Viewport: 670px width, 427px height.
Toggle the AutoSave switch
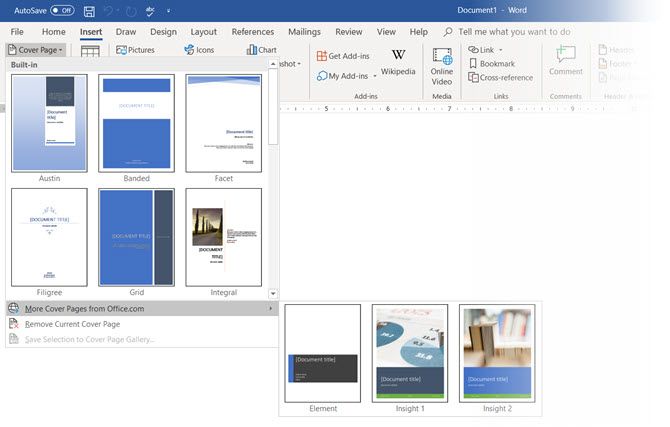[x=62, y=10]
